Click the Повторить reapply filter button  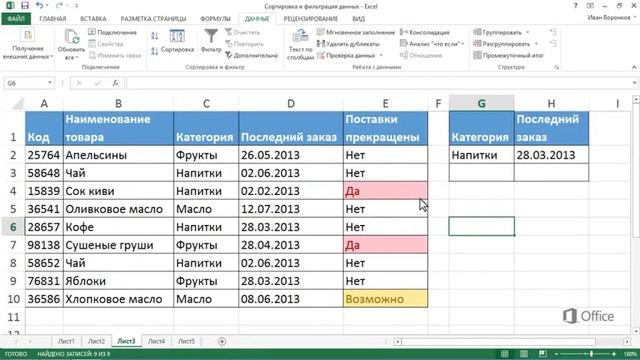[244, 44]
